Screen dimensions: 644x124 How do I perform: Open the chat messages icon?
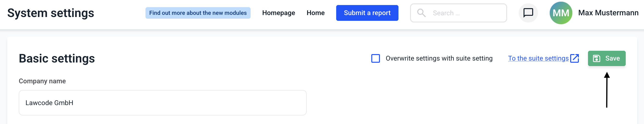pos(528,13)
